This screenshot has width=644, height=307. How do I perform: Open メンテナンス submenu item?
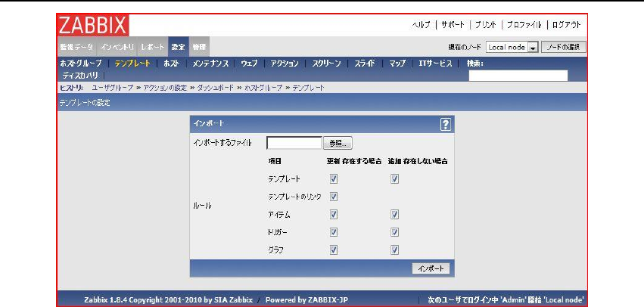pyautogui.click(x=210, y=64)
